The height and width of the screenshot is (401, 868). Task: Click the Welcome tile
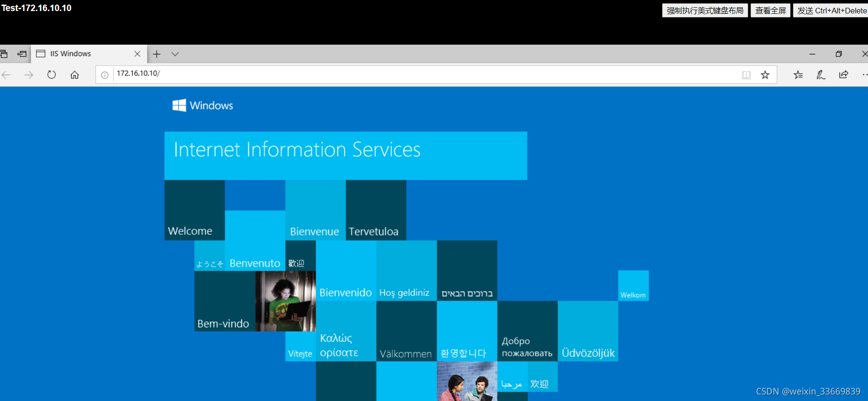click(194, 210)
